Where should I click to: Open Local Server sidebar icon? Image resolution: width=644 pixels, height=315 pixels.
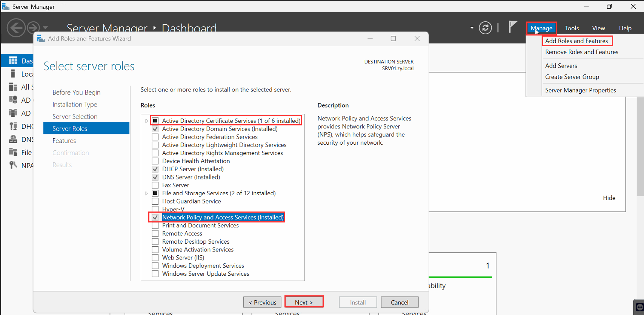point(13,74)
